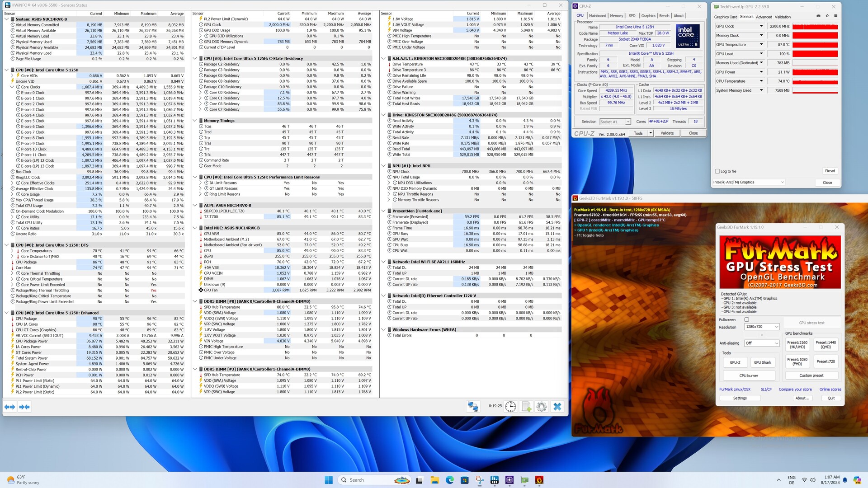Click GPU-Z refresh icon
Screen dimensions: 868x488
[x=827, y=16]
